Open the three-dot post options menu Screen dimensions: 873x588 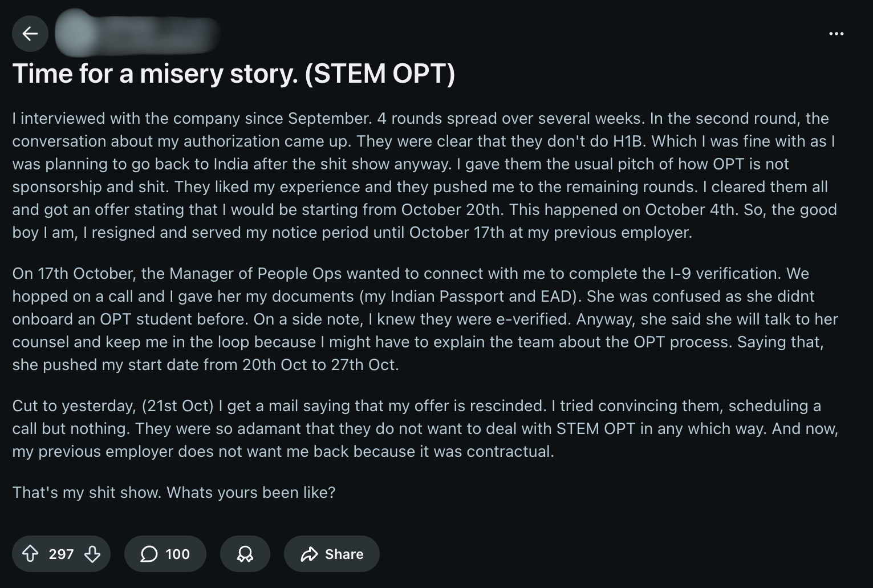[836, 34]
